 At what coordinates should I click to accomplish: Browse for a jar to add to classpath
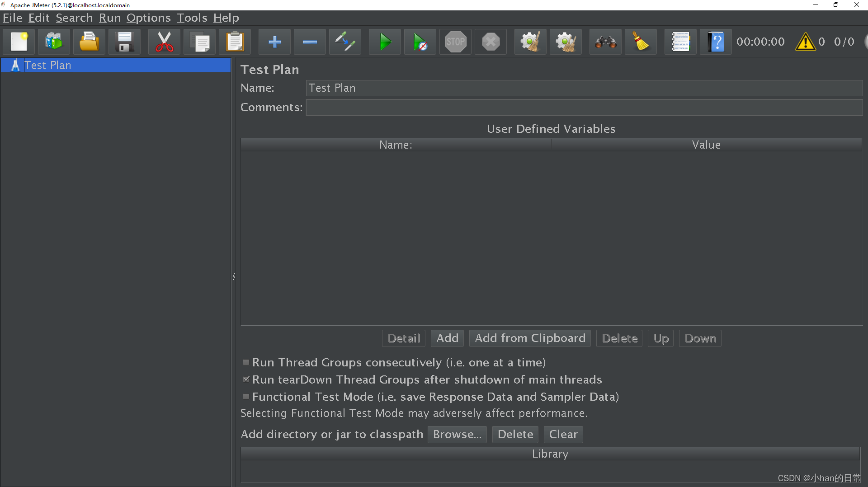(x=457, y=434)
